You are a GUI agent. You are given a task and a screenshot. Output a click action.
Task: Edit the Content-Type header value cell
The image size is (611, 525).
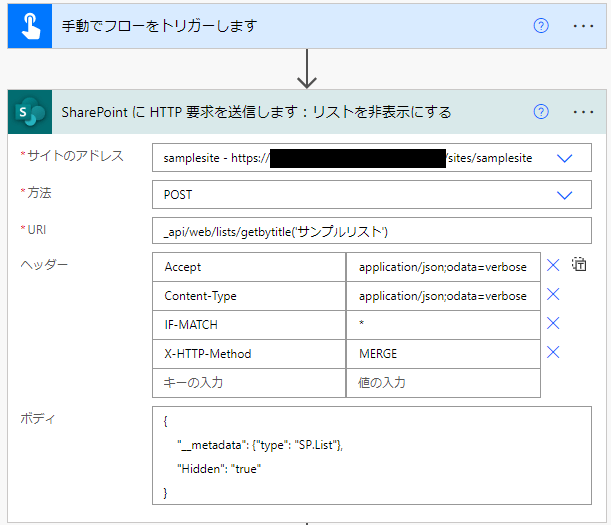point(443,296)
